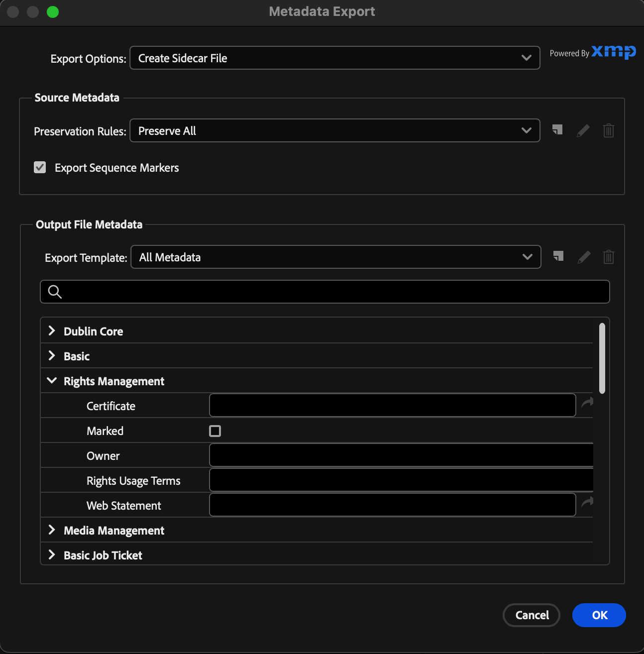Enable the Marked checkbox
The width and height of the screenshot is (644, 654).
215,431
